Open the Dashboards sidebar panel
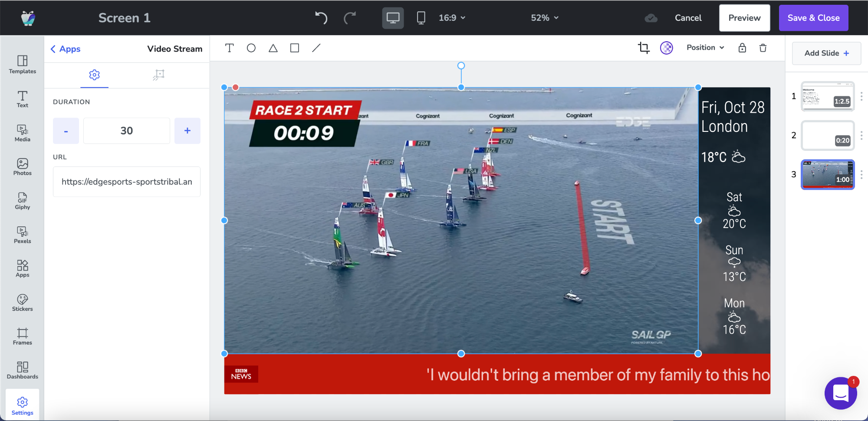Screen dimensions: 868x421 click(23, 370)
